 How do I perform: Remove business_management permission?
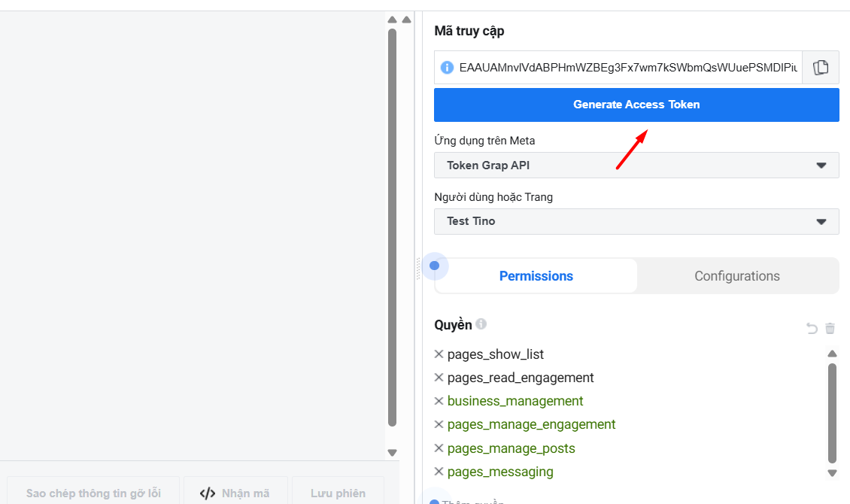pyautogui.click(x=439, y=401)
